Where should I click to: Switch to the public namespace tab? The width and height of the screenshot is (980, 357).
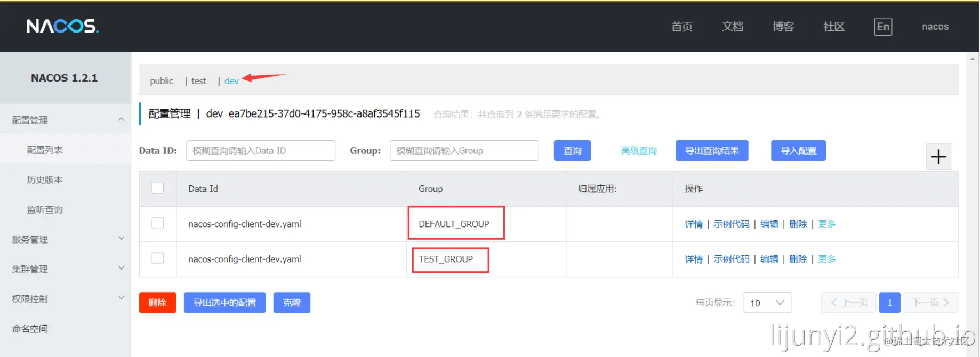pos(162,81)
